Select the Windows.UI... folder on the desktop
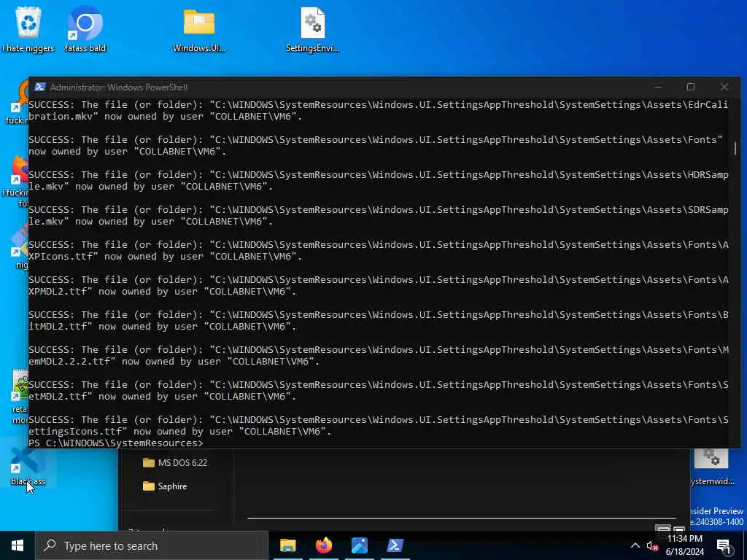Viewport: 747px width, 560px height. coord(199,29)
